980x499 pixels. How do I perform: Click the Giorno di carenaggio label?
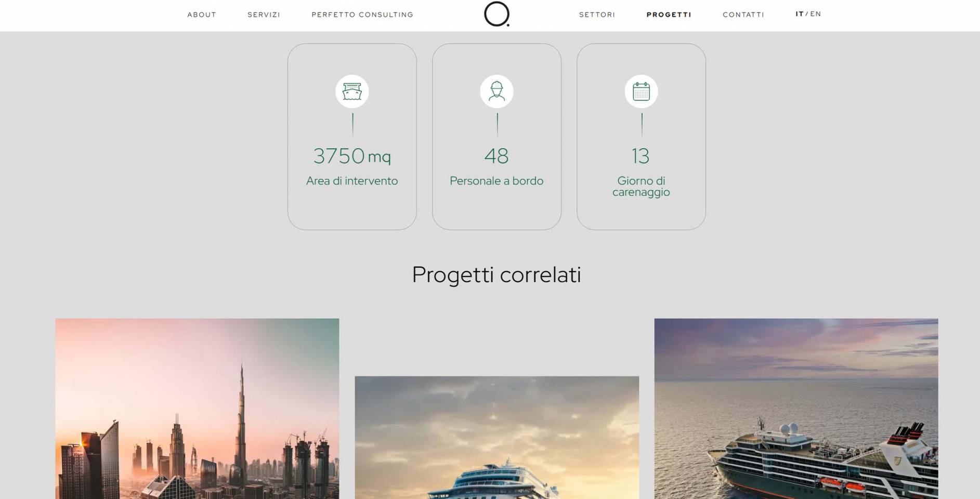pyautogui.click(x=641, y=186)
